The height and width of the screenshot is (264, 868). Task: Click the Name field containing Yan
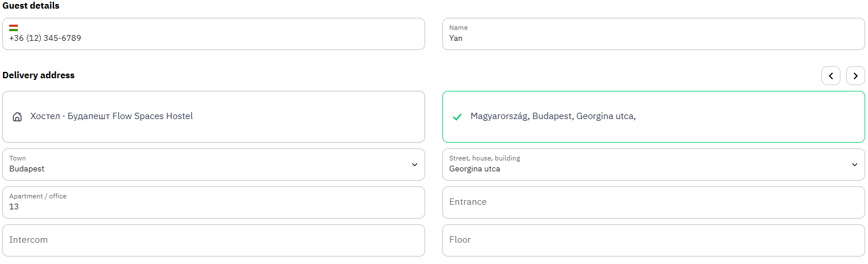654,34
